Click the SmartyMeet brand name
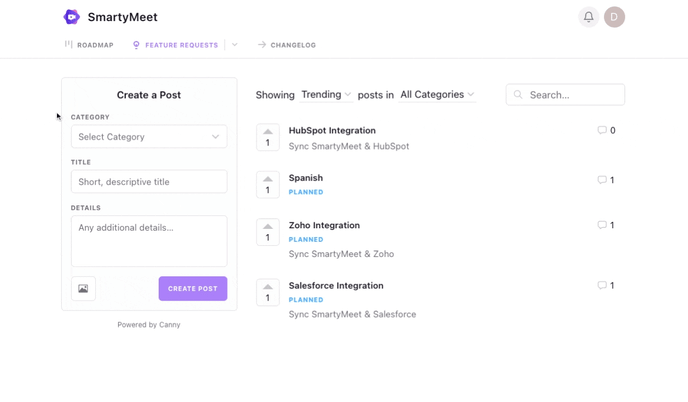The image size is (688, 402). [122, 17]
